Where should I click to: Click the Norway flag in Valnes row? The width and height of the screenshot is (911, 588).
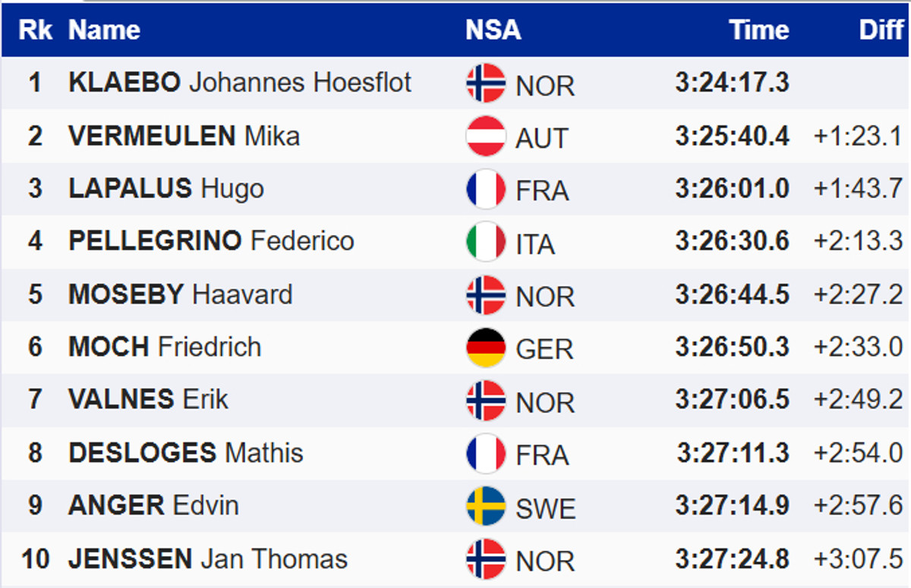pos(486,400)
